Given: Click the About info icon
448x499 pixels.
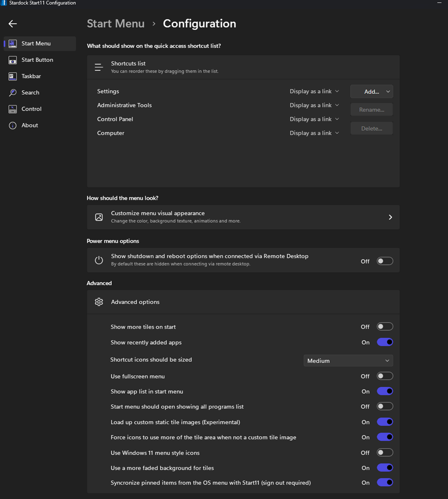Looking at the screenshot, I should tap(13, 126).
